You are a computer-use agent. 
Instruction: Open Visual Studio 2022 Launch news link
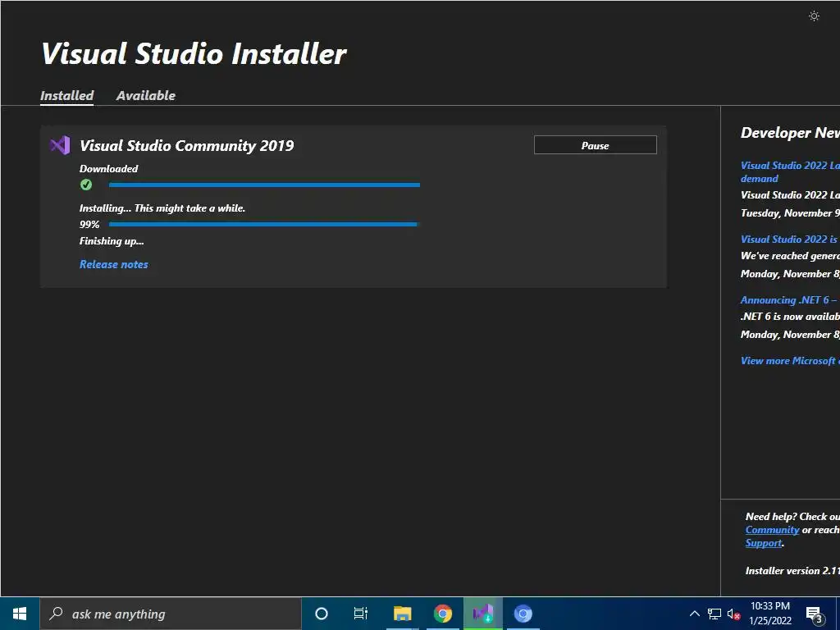(x=790, y=172)
